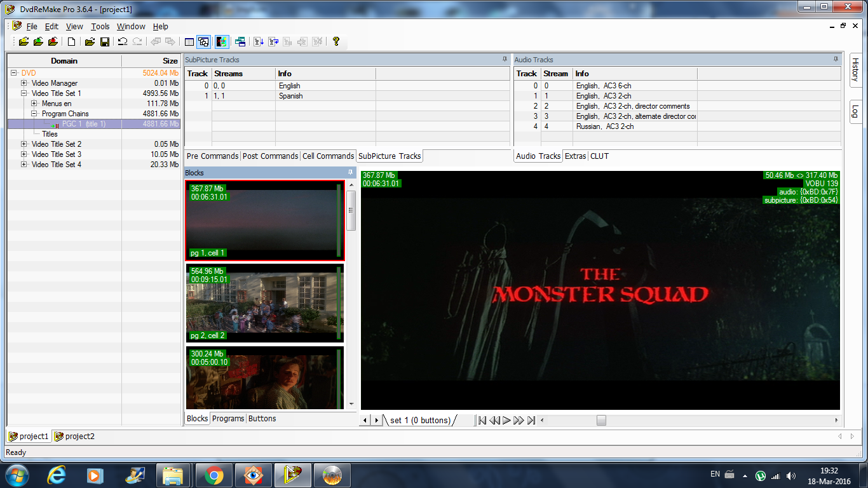Viewport: 868px width, 488px height.
Task: Select the pg 1, cell 1 thumbnail
Action: pyautogui.click(x=265, y=220)
